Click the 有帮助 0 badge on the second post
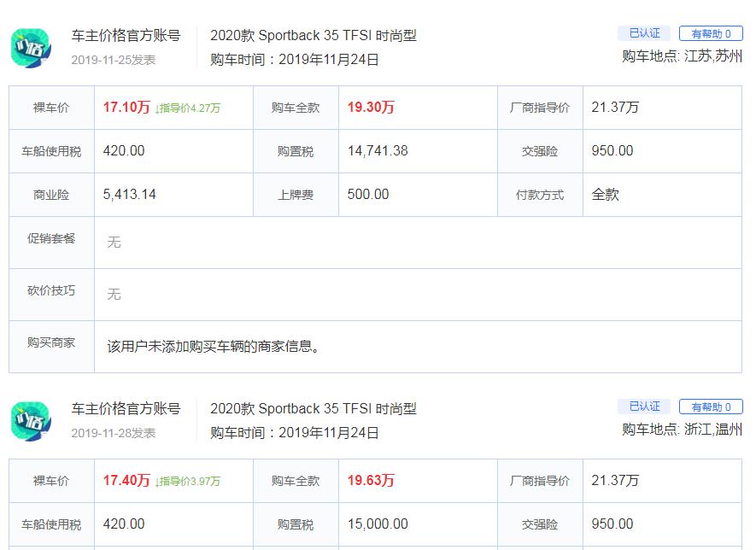Viewport: 756px width, 550px height. tap(710, 407)
